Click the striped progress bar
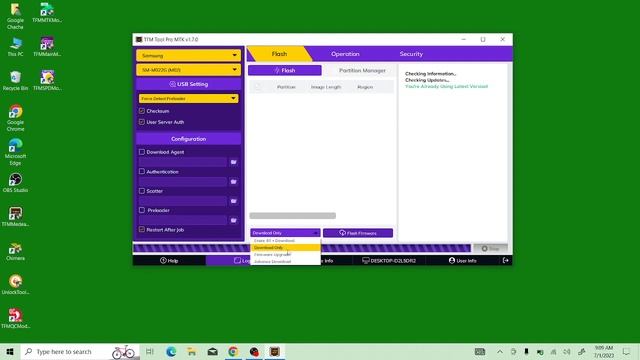 pos(302,248)
